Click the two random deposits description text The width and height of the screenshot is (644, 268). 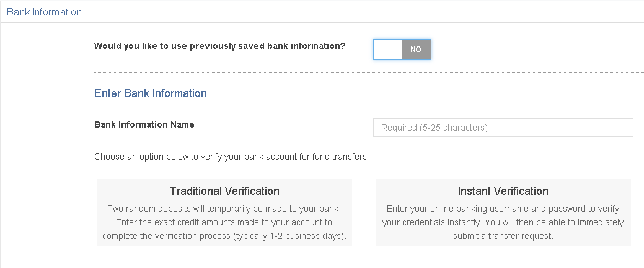click(x=224, y=209)
